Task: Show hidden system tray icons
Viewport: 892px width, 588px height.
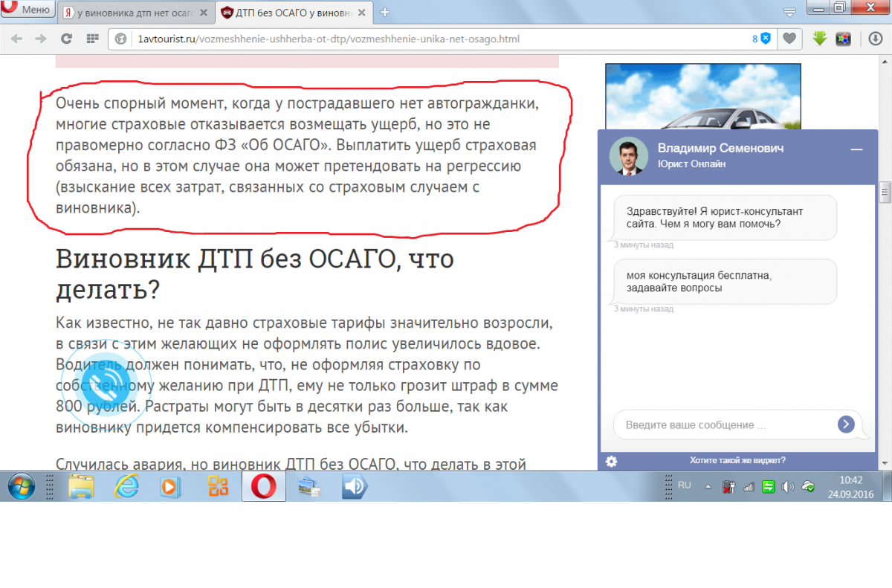Action: click(x=708, y=487)
